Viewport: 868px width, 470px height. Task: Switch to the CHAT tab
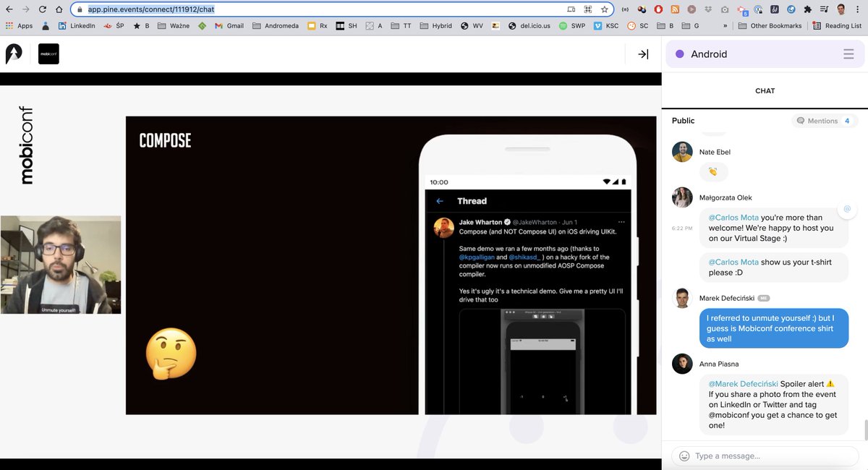pos(765,91)
